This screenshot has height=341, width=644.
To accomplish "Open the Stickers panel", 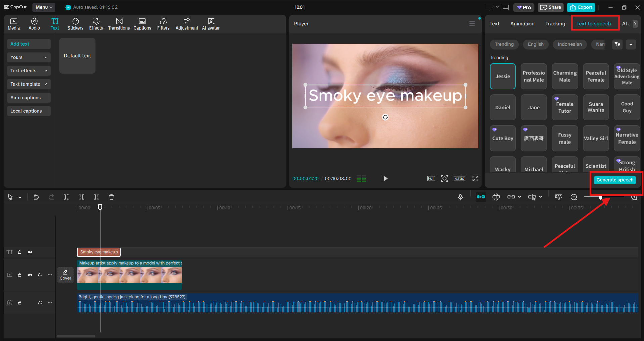I will pos(75,24).
